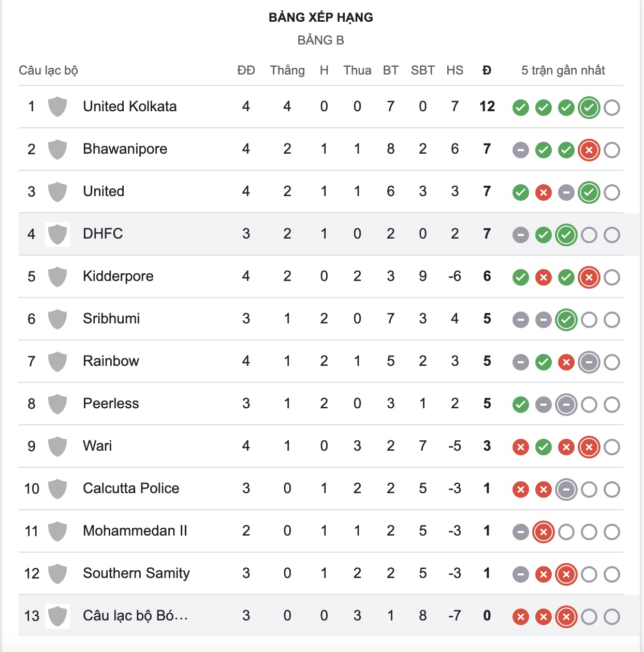Screen dimensions: 644x652
Task: Click Mohammedan II's circled loss icon
Action: [x=543, y=532]
